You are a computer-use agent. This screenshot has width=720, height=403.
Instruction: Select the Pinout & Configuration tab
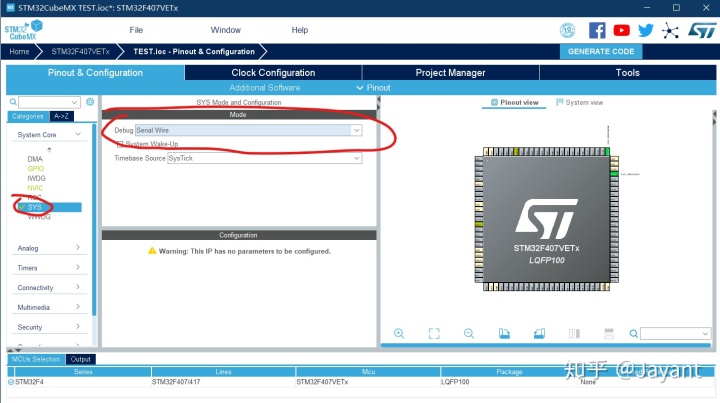(95, 73)
